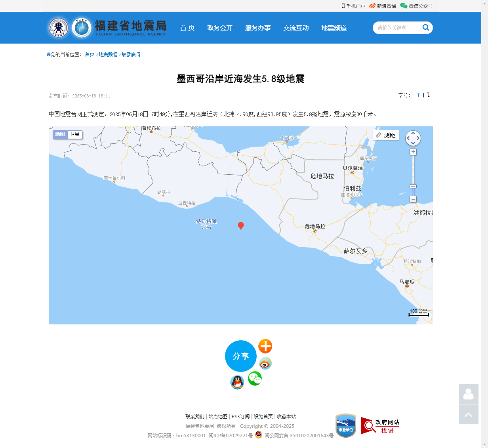This screenshot has width=488, height=448.
Task: Zoom out the map with minus button
Action: pos(413,199)
